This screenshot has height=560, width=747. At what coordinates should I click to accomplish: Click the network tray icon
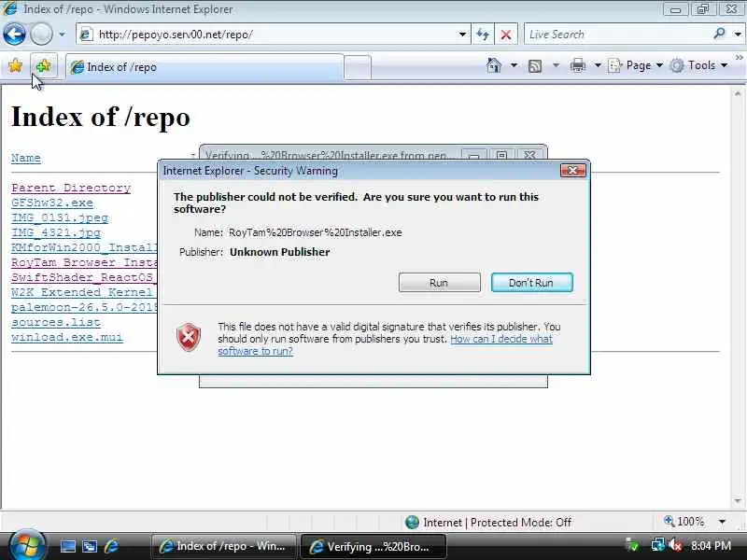[657, 545]
